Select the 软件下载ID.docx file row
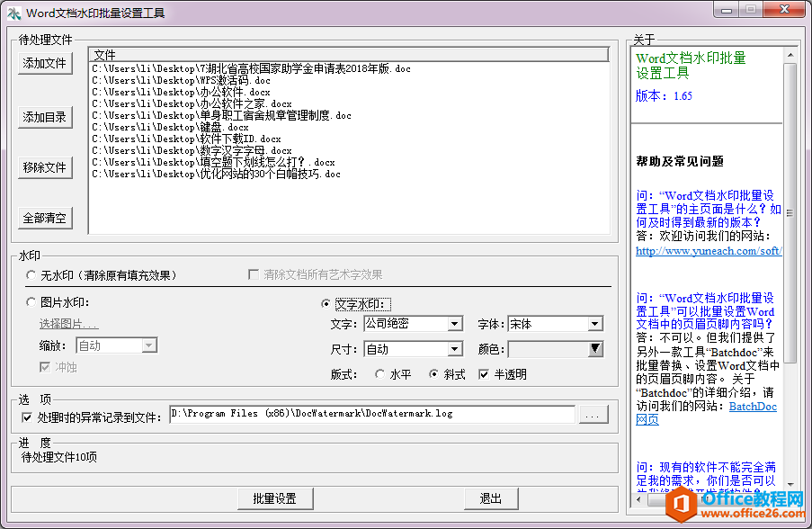 186,139
